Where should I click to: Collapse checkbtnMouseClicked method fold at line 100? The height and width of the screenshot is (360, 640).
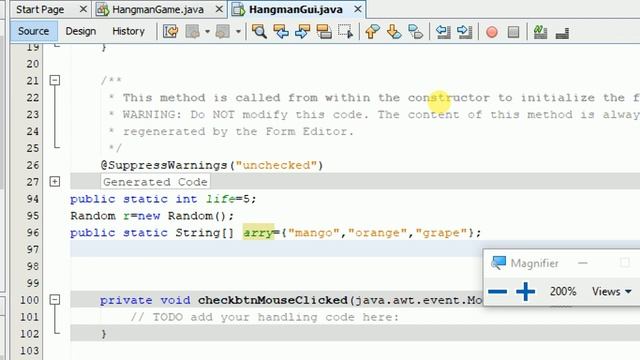(x=55, y=300)
